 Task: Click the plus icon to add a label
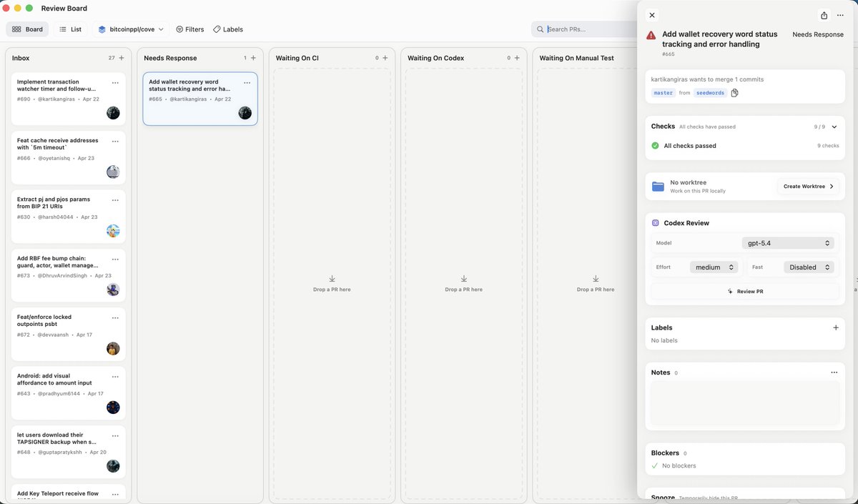point(835,327)
